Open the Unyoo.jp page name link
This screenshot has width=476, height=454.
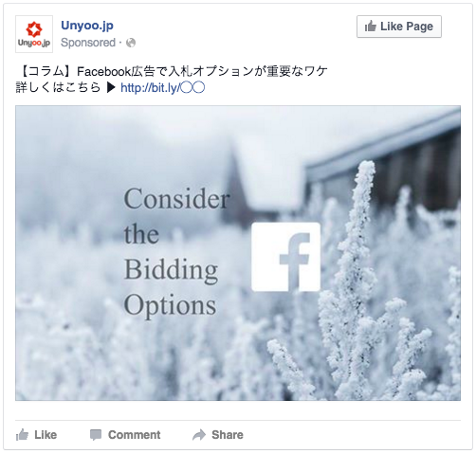87,26
